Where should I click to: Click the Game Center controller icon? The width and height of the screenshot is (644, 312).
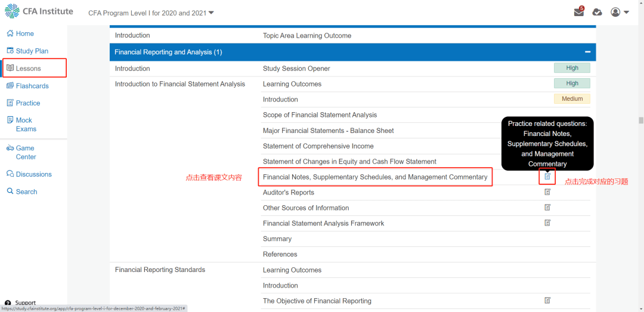10,148
